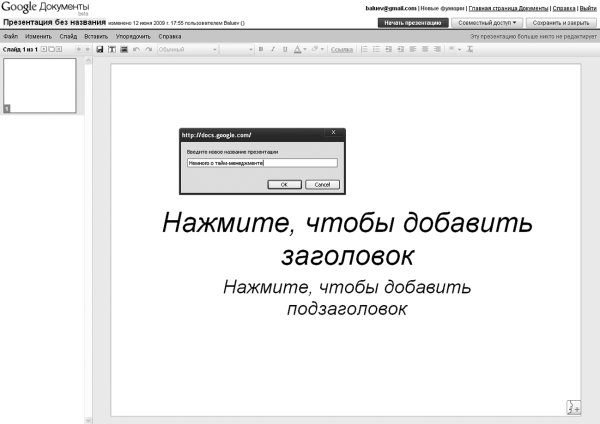The image size is (600, 424).
Task: Apply bulleted list formatting
Action: tap(377, 49)
